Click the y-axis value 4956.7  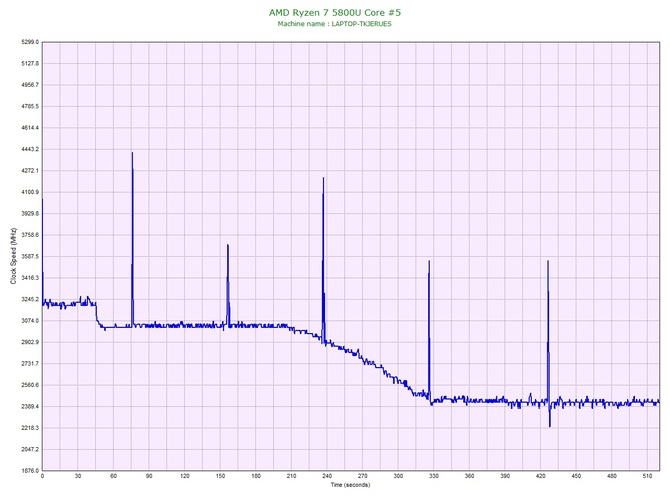point(30,85)
